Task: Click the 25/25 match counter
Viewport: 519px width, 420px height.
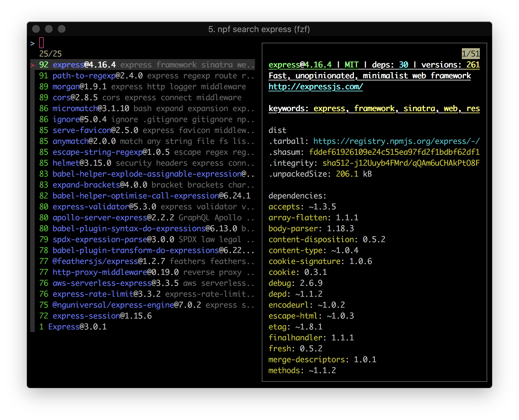Action: [x=50, y=54]
